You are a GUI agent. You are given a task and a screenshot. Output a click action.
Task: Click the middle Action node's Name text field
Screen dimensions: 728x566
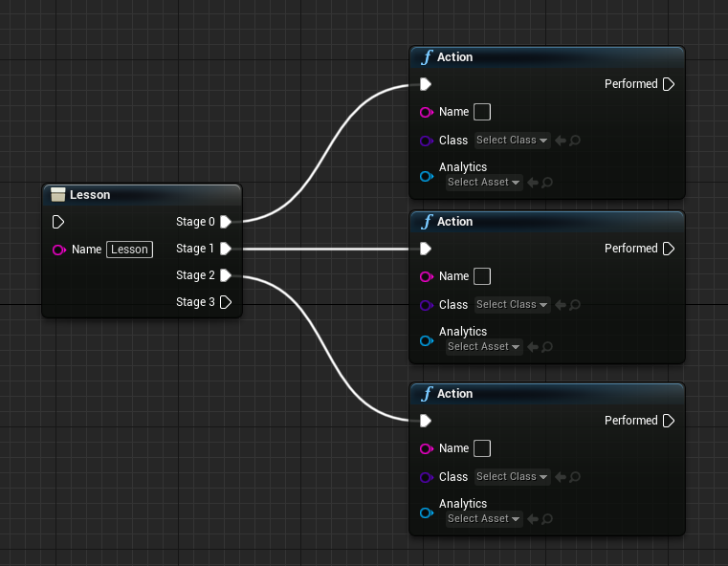(482, 276)
